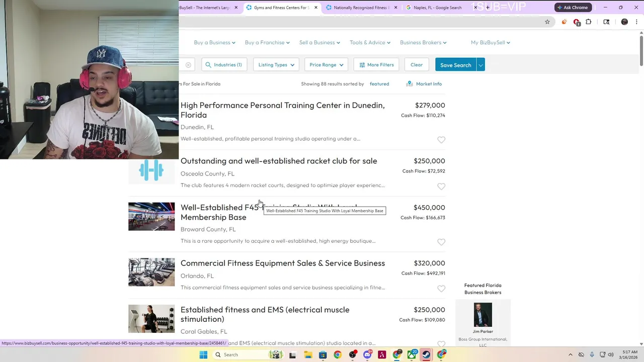Image resolution: width=644 pixels, height=362 pixels.
Task: Open Established fitness and EMS listing
Action: (x=265, y=314)
